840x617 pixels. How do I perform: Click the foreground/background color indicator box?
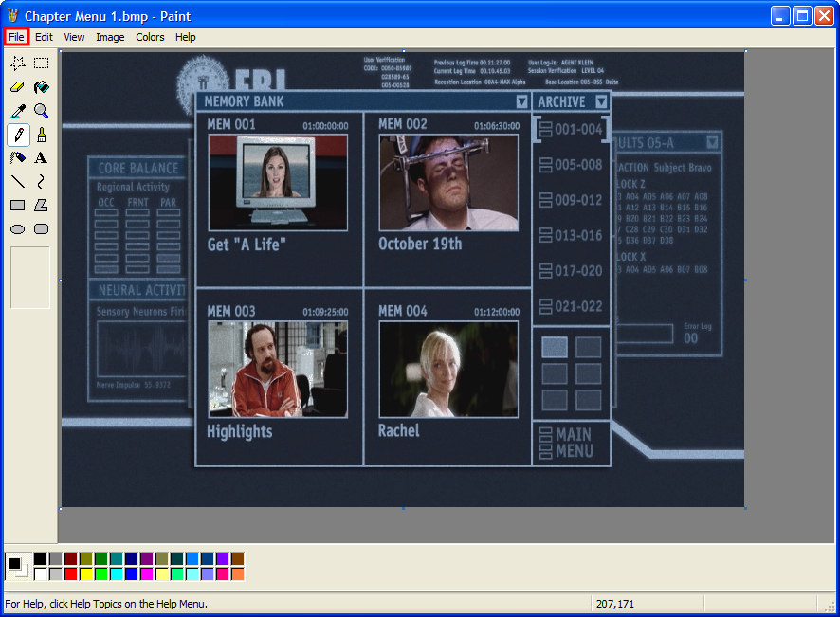18,567
